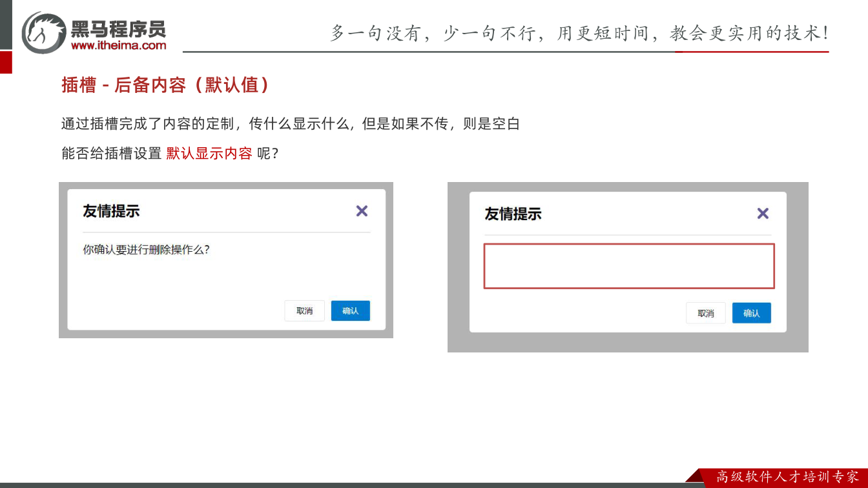Close the left 友情提示 dialog with X
868x488 pixels.
pos(362,211)
